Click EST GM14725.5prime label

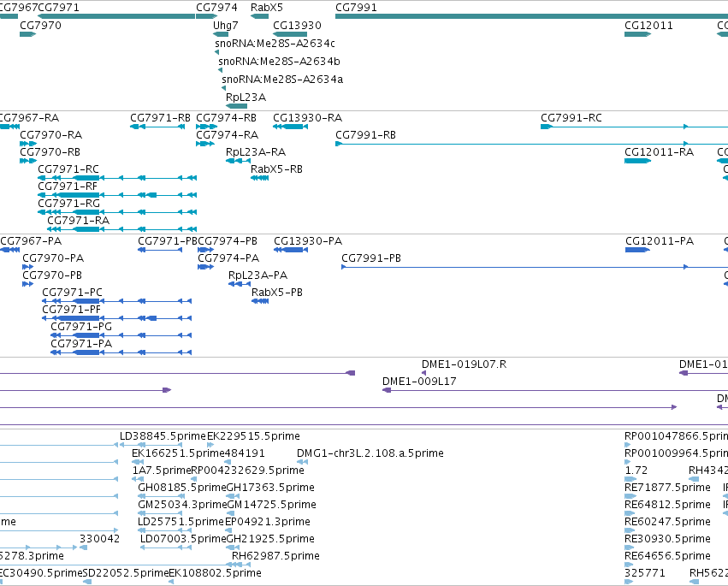272,506
